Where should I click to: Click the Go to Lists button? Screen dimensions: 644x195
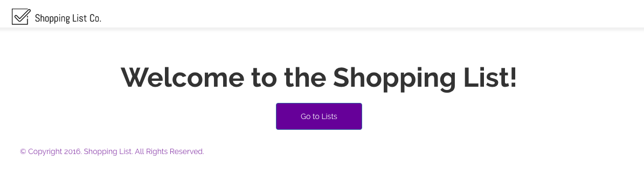click(x=318, y=116)
